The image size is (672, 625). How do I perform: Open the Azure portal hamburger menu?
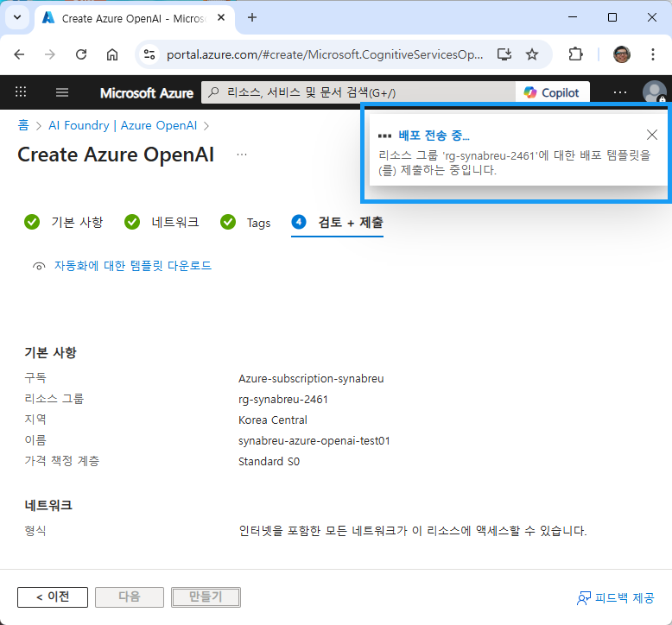(x=62, y=92)
